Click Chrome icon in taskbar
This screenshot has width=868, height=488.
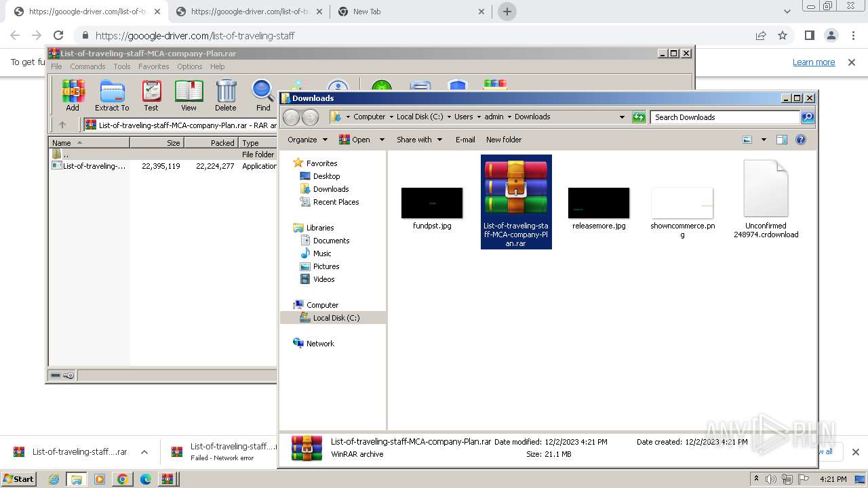122,479
